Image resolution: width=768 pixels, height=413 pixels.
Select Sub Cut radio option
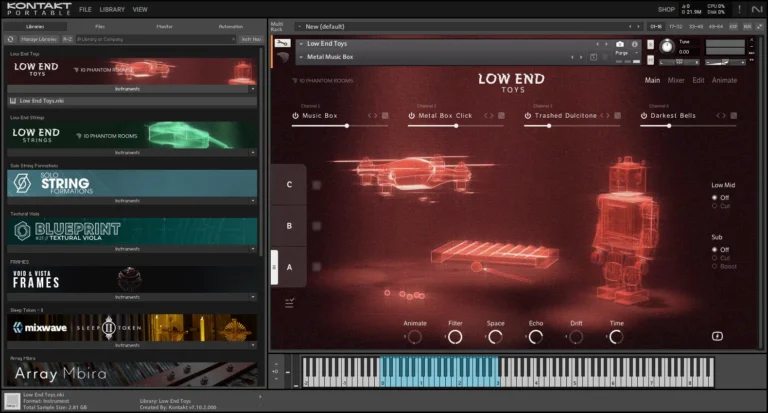[x=715, y=258]
